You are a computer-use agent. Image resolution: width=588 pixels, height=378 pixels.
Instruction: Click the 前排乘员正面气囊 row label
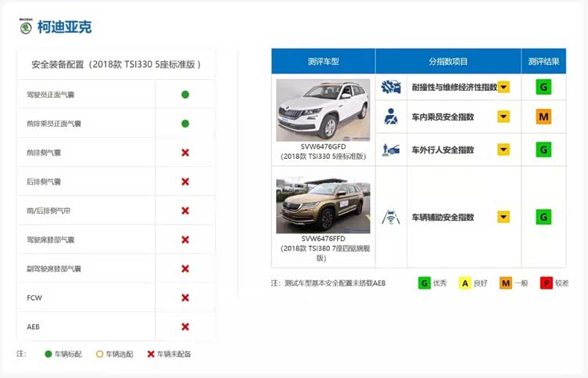coord(54,124)
